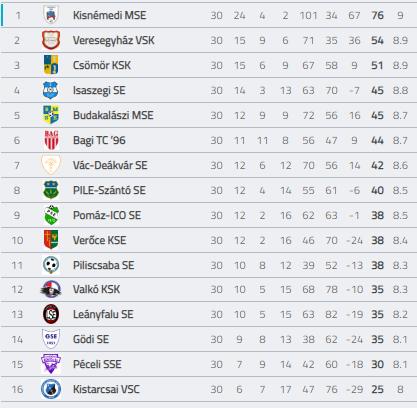Click the Pécel SSE purple crest
Image resolution: width=417 pixels, height=408 pixels.
tap(51, 364)
